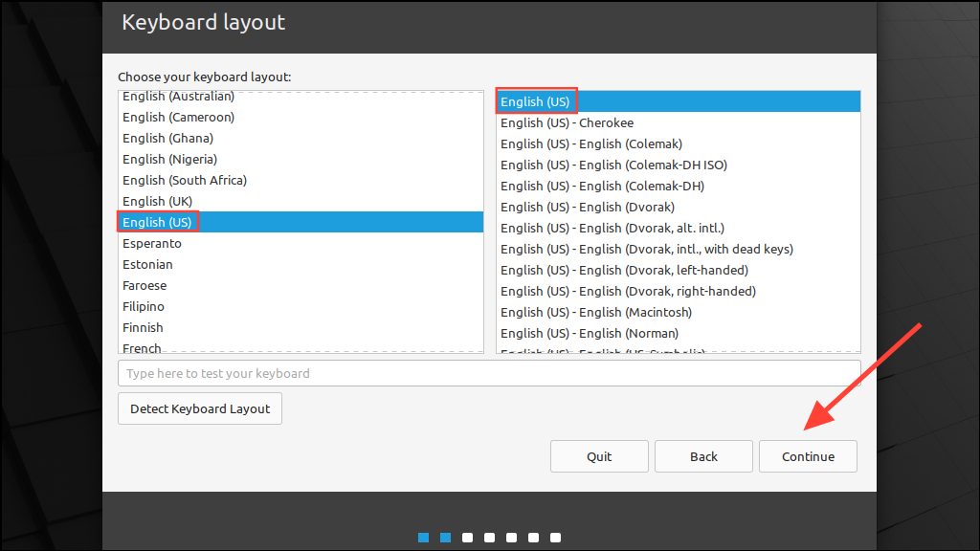The image size is (980, 551).
Task: Choose English (US) - English (Macintosh) variant
Action: [595, 312]
